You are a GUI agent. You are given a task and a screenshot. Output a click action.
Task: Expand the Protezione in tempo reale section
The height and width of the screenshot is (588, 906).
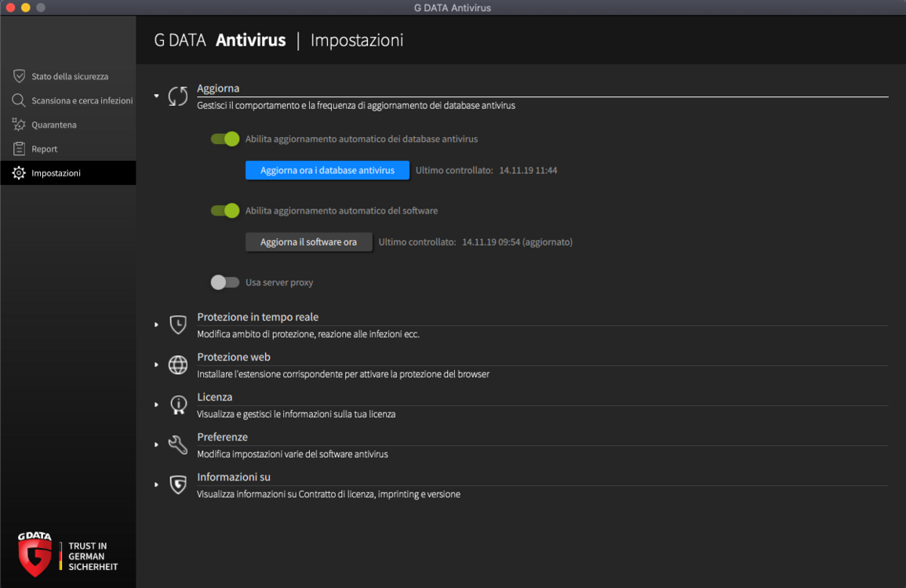click(x=157, y=325)
